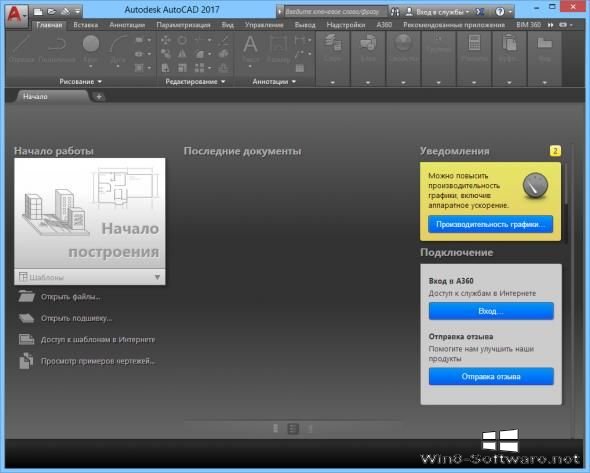Expand the arrow under the Layers panel

[333, 82]
